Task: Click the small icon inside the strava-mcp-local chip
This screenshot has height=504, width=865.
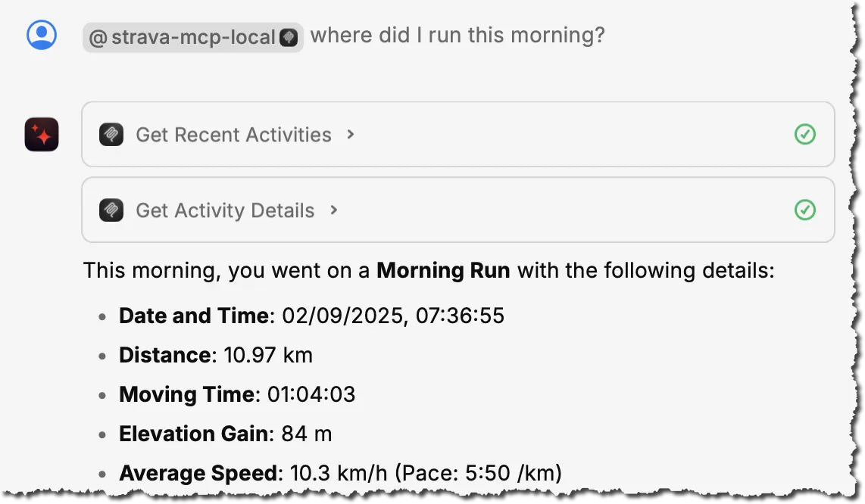Action: (x=289, y=37)
